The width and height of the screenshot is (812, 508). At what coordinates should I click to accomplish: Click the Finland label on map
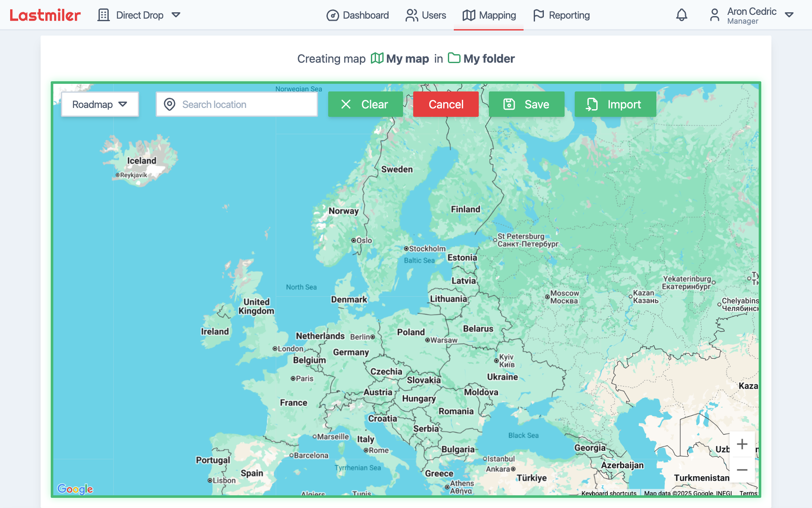(465, 209)
